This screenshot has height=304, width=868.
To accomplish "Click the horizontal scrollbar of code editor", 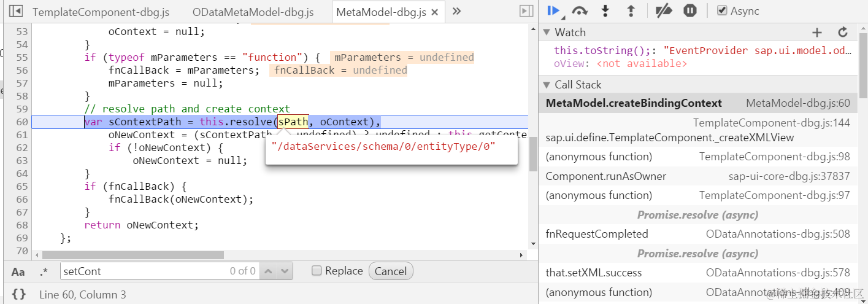I will click(133, 255).
